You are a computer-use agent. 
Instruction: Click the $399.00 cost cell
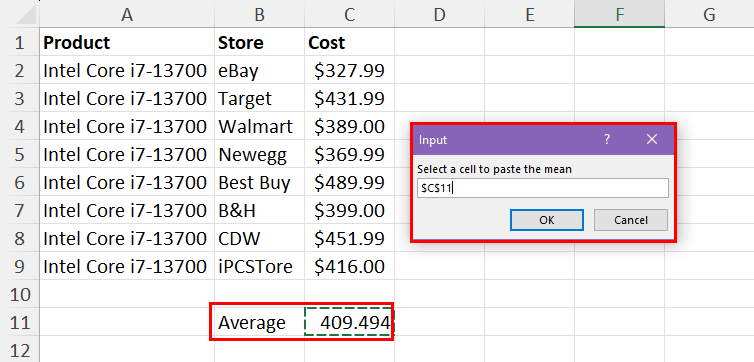(349, 210)
